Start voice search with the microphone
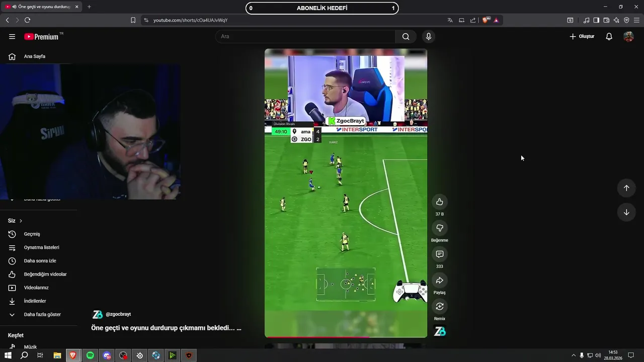 point(428,36)
